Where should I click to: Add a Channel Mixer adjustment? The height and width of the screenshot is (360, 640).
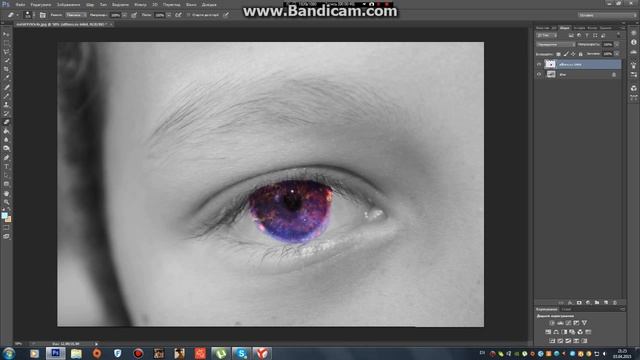point(580,332)
